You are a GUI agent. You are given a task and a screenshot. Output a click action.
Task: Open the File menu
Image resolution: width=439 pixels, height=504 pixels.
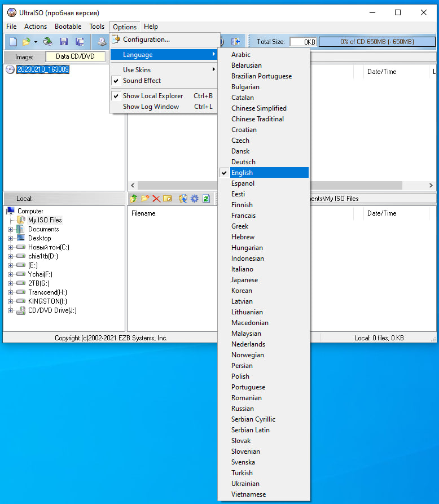coord(11,27)
